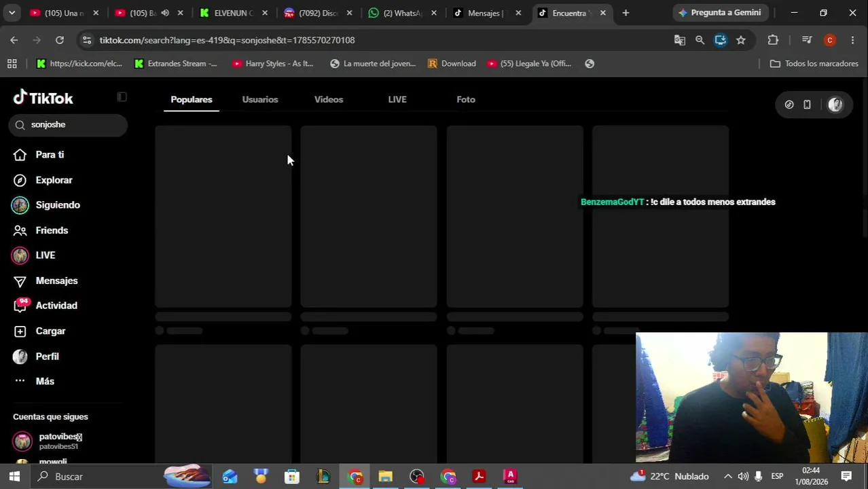Image resolution: width=868 pixels, height=489 pixels.
Task: Open La muerte del joven bookmark
Action: [372, 64]
